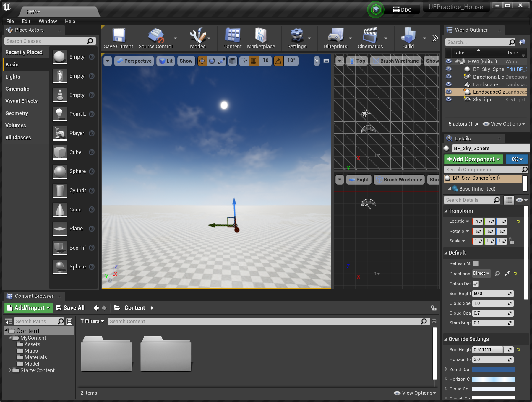This screenshot has width=532, height=402.
Task: Open Settings gear icon in toolbar
Action: 297,38
